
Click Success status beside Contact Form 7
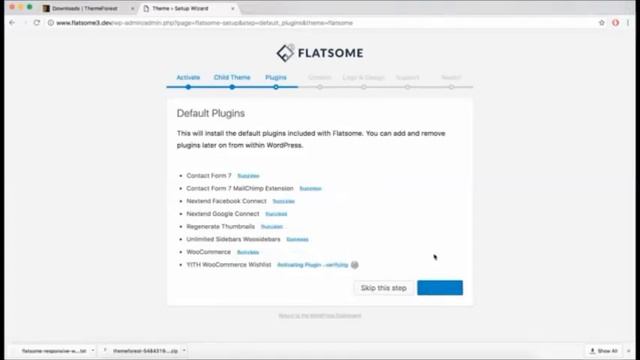(x=248, y=176)
